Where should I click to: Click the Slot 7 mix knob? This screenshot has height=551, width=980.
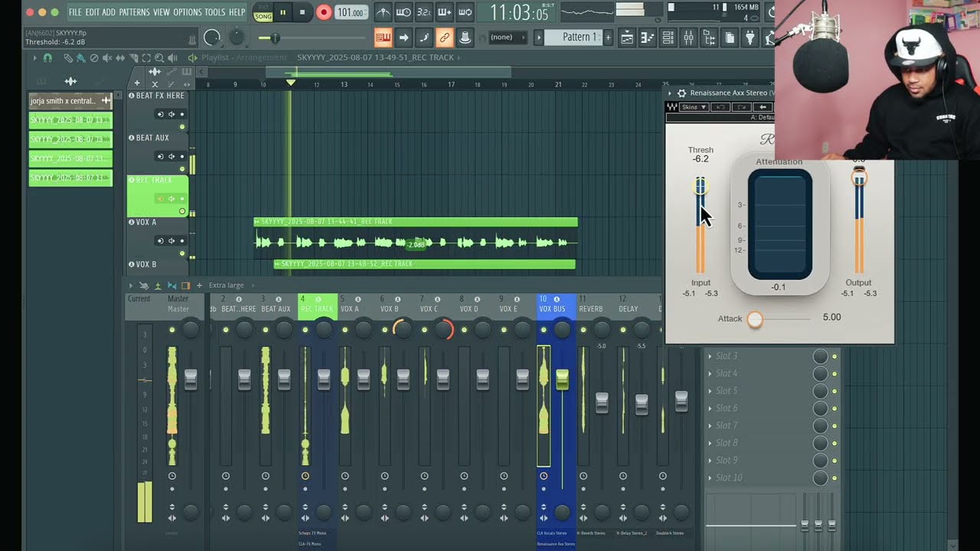[820, 425]
